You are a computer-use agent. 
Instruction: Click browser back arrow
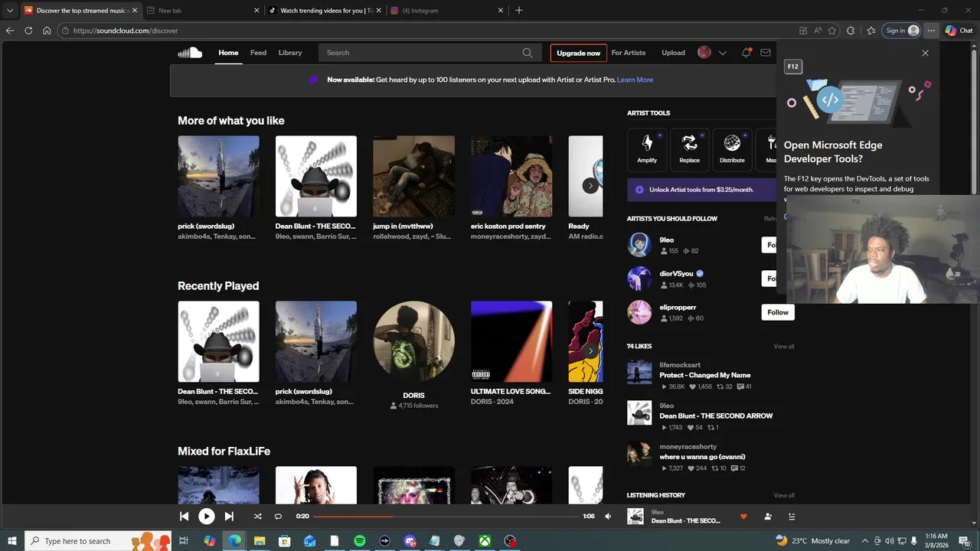coord(10,31)
